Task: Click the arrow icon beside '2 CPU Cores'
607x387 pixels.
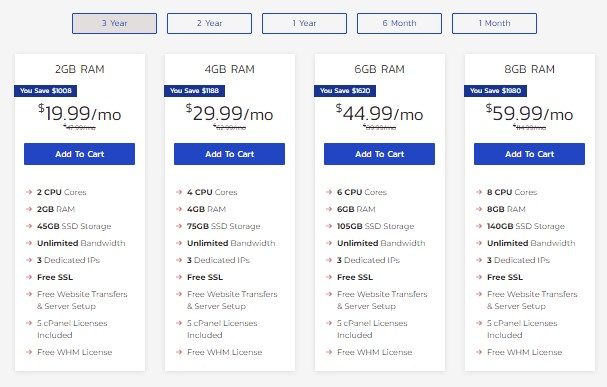Action: click(x=29, y=192)
